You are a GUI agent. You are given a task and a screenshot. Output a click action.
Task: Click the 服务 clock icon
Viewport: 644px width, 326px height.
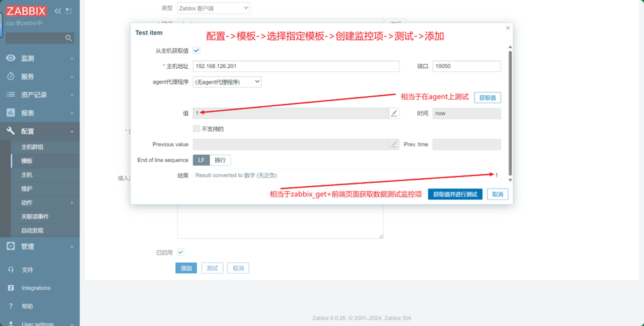[11, 76]
